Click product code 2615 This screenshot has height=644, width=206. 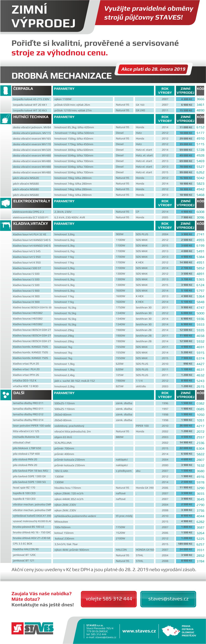point(200,386)
